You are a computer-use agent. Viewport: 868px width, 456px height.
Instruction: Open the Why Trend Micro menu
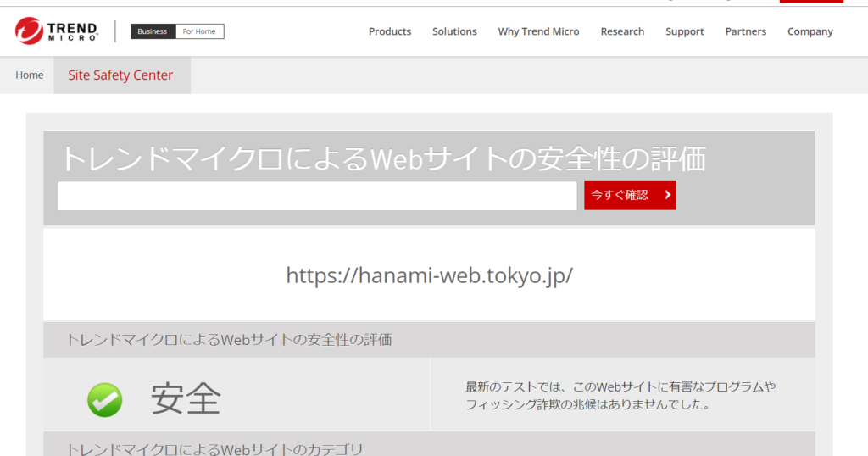538,31
